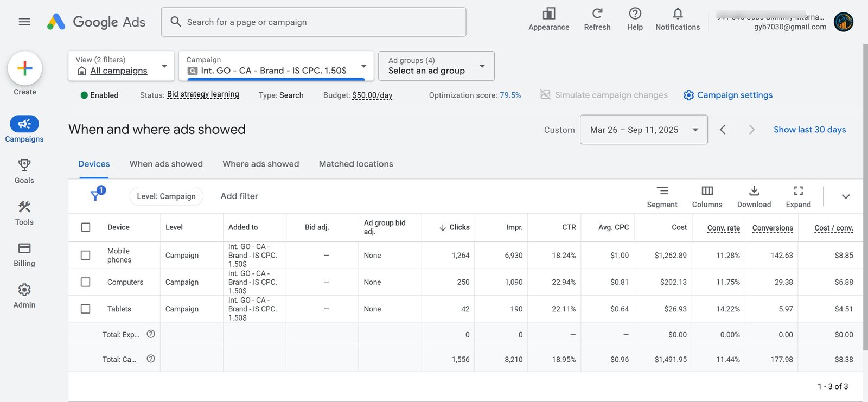Screen dimensions: 868x402
Task: Open Notifications bell
Action: tap(678, 20)
